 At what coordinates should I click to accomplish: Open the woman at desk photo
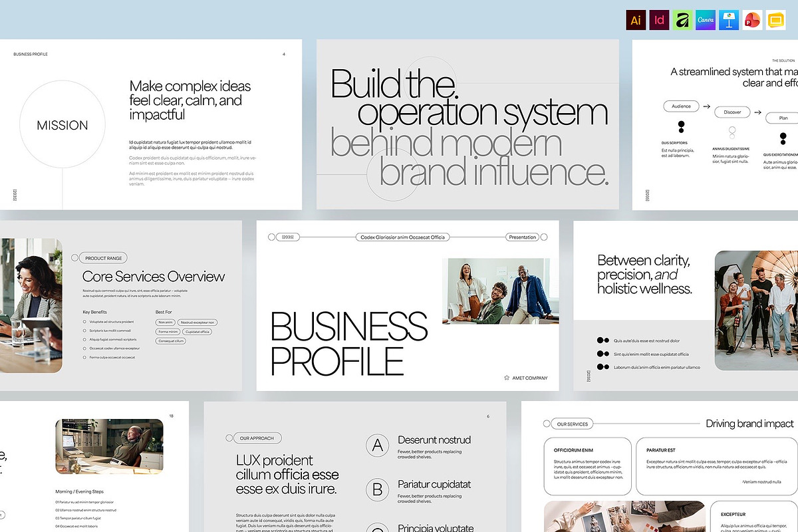31,306
